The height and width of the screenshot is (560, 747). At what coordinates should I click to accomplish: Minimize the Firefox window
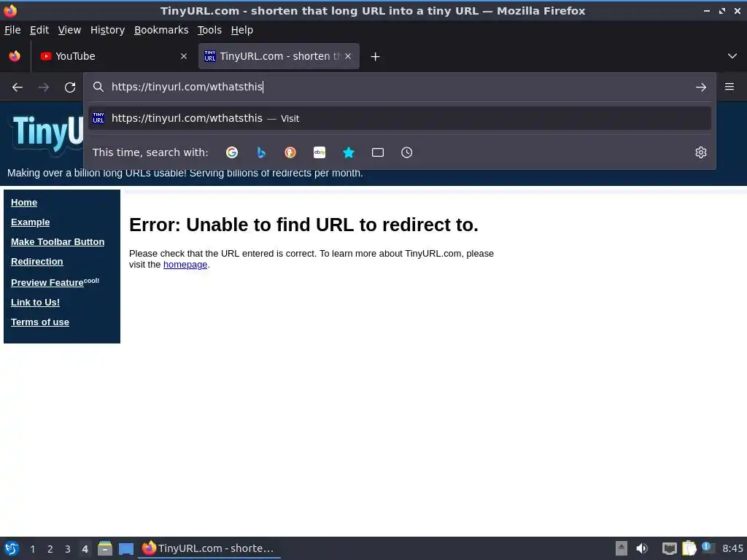707,10
